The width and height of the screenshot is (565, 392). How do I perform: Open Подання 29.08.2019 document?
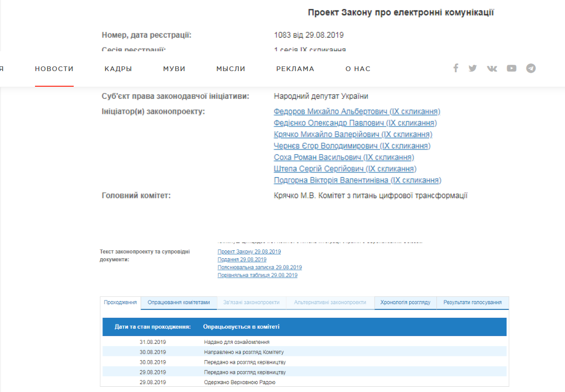coord(242,259)
